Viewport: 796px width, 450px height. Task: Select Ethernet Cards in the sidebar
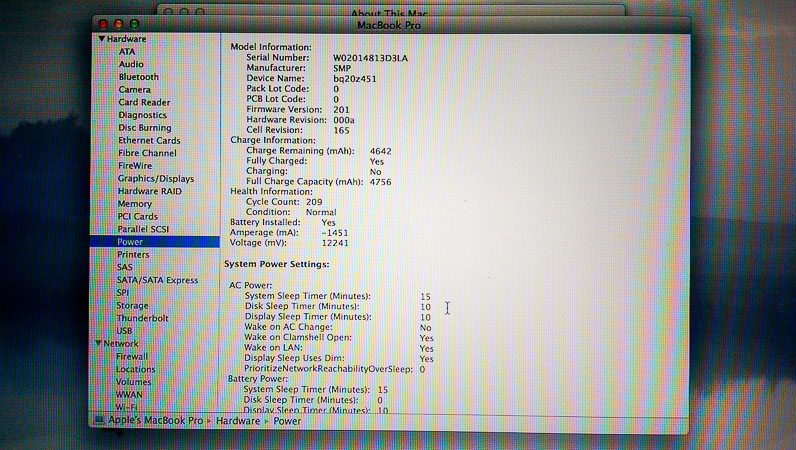pos(149,140)
